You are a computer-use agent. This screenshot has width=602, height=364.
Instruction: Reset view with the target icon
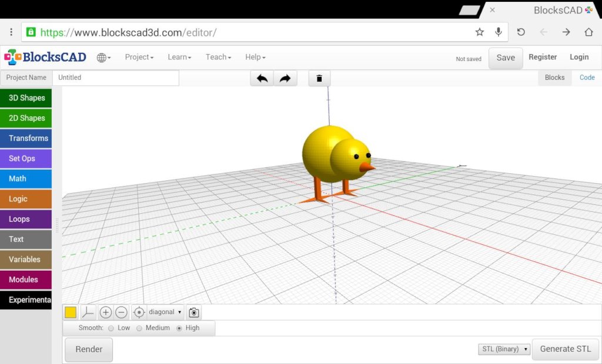click(139, 312)
